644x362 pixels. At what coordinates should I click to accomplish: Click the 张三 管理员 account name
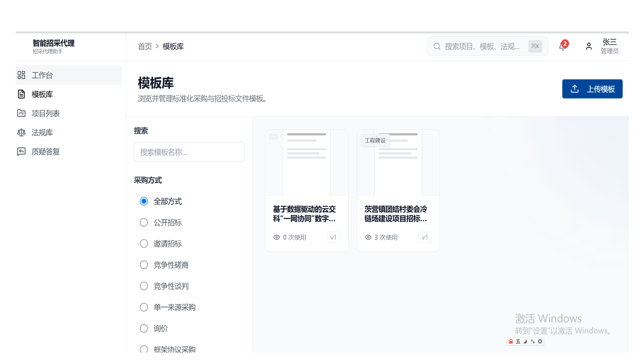point(609,46)
